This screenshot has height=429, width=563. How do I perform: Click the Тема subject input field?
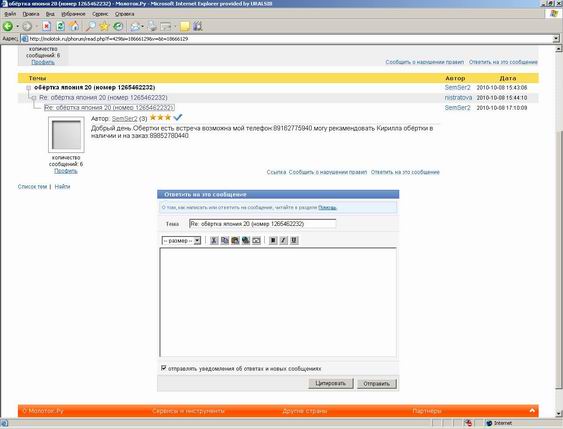[x=262, y=224]
